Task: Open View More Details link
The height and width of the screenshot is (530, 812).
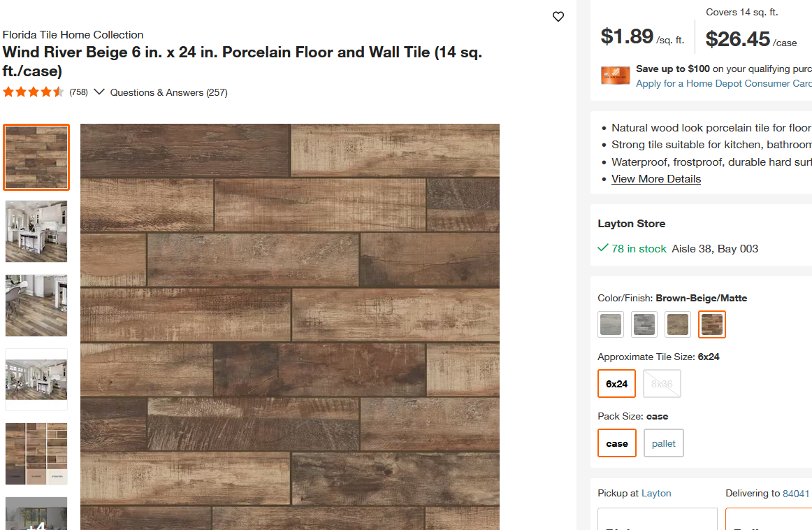Action: (x=656, y=179)
